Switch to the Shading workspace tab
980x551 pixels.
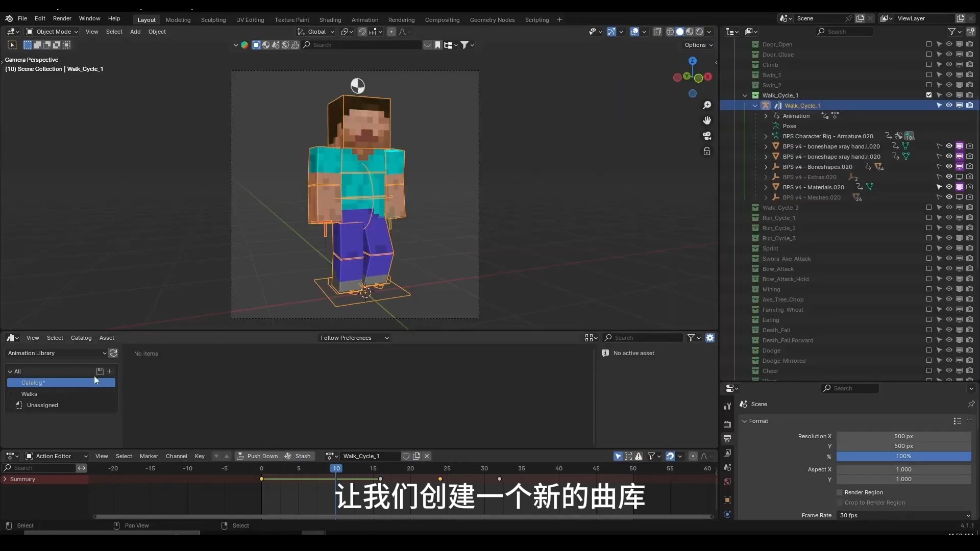coord(331,20)
